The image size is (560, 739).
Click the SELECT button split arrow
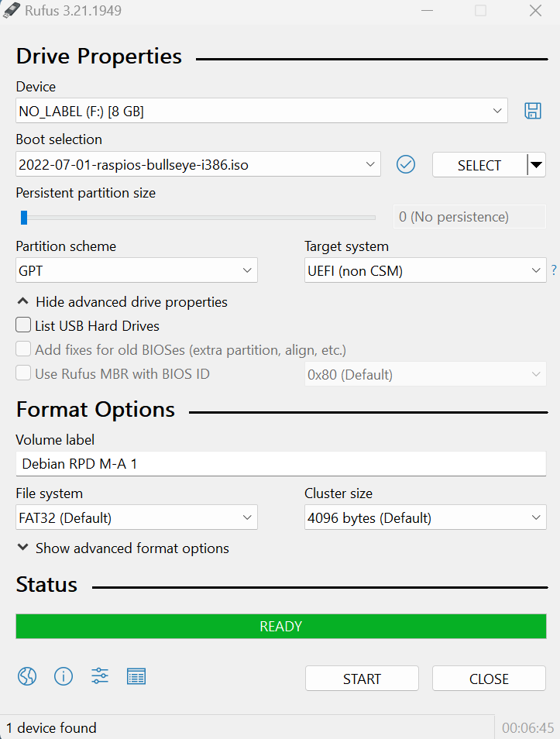coord(536,164)
